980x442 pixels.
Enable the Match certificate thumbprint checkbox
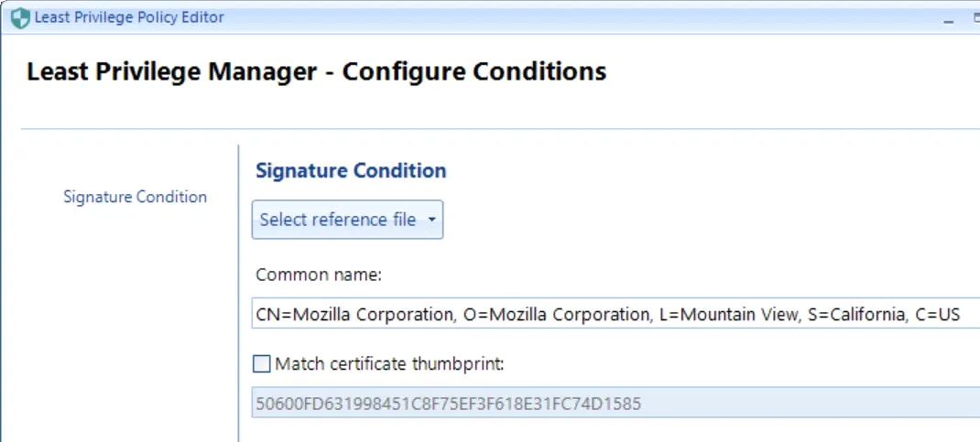[262, 364]
